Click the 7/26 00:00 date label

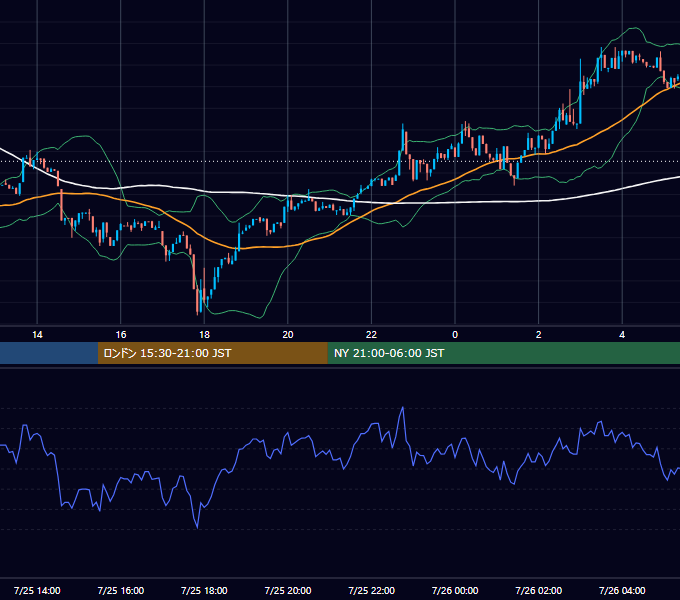click(x=455, y=590)
